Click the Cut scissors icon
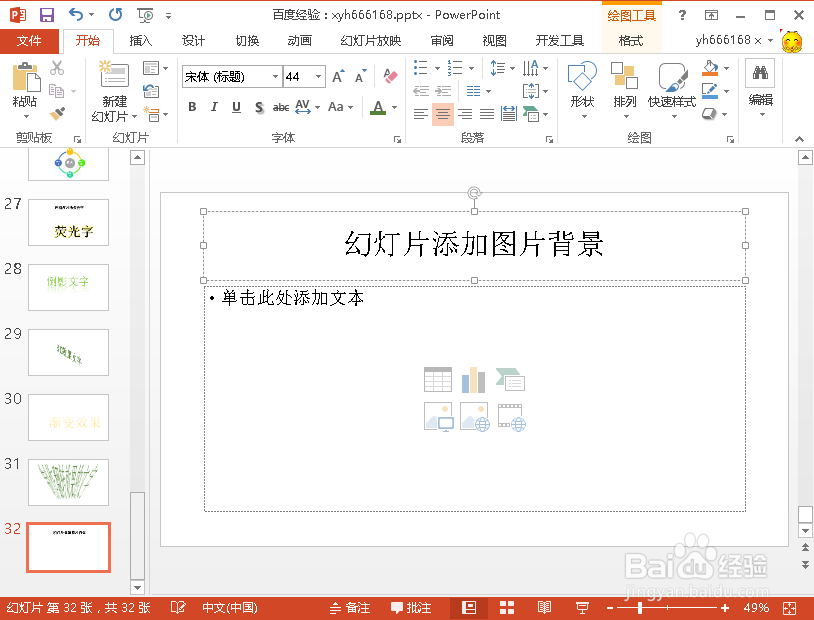This screenshot has width=814, height=620. [57, 68]
